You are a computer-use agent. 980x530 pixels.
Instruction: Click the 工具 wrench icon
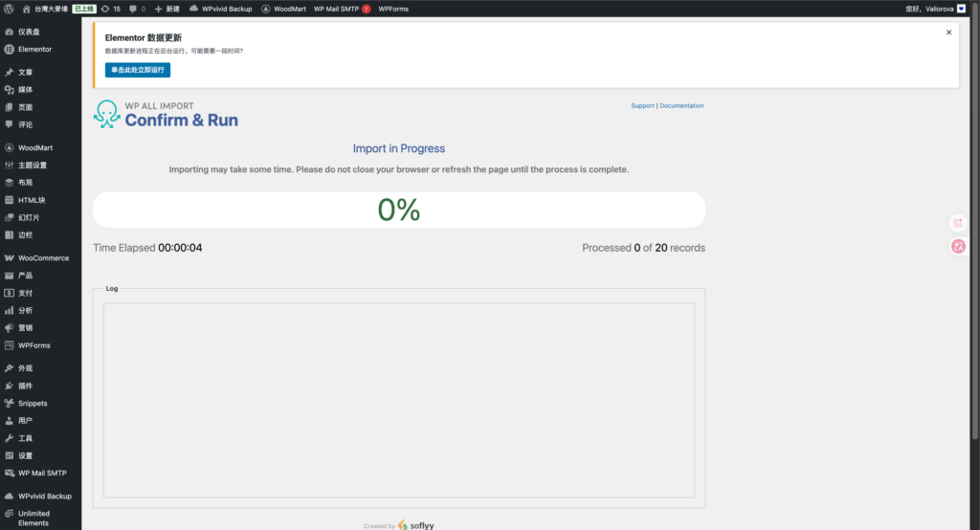pyautogui.click(x=9, y=439)
